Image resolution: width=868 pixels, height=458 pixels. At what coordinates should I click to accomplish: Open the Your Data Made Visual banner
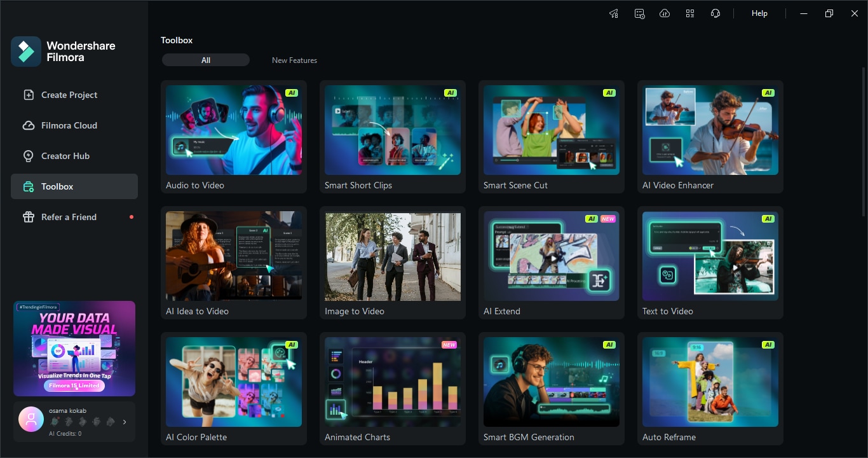[x=74, y=349]
